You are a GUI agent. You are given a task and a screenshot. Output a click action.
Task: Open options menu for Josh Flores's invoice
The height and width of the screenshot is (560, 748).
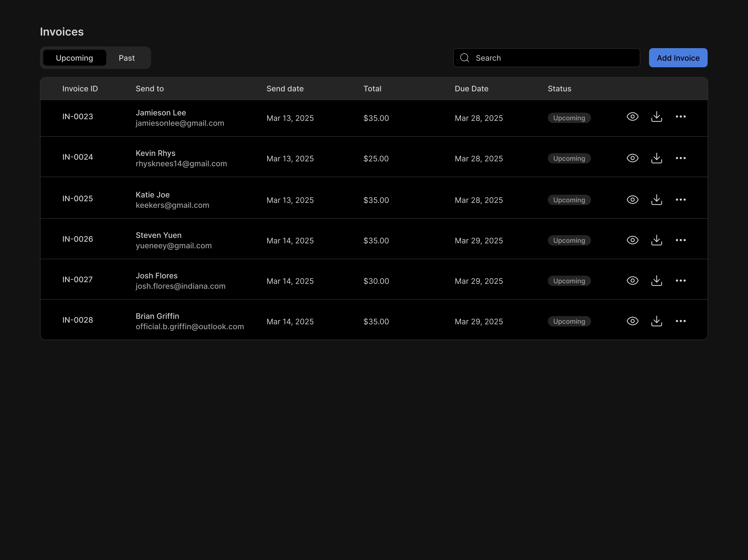[681, 280]
